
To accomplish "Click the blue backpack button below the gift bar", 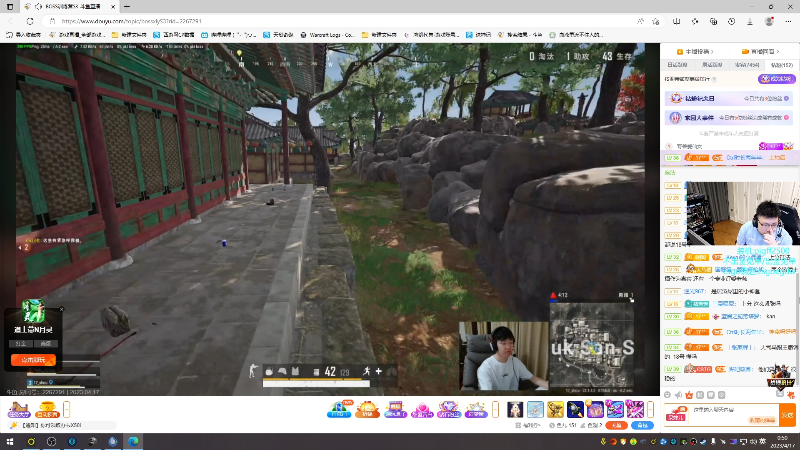I will point(642,425).
